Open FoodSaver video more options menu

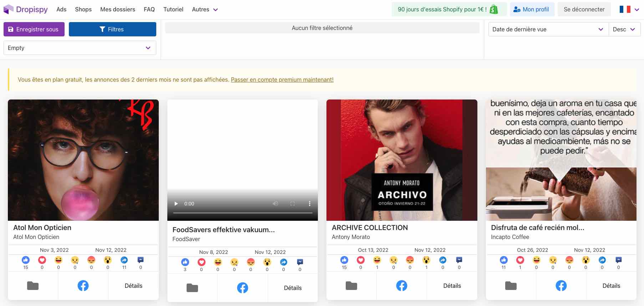310,204
